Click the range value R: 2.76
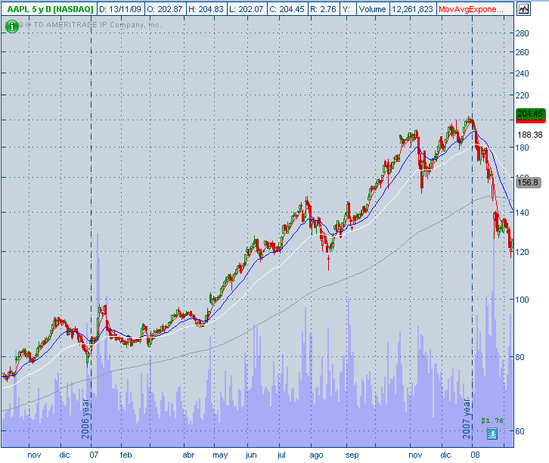This screenshot has height=463, width=549. [x=323, y=9]
